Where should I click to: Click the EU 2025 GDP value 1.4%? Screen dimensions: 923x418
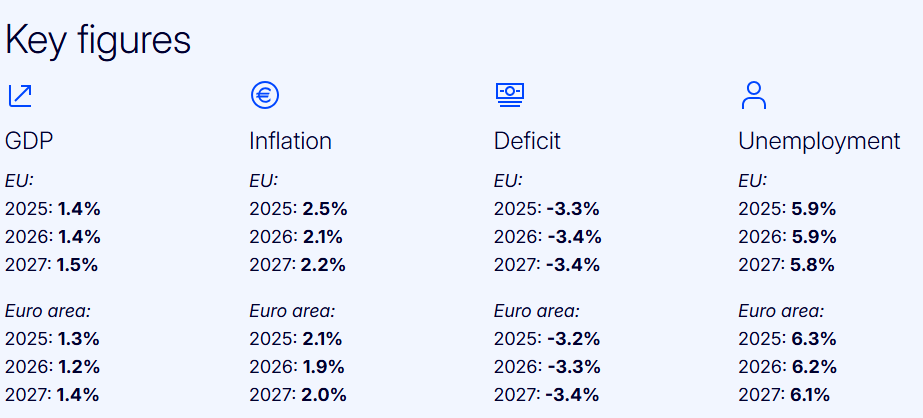point(79,209)
